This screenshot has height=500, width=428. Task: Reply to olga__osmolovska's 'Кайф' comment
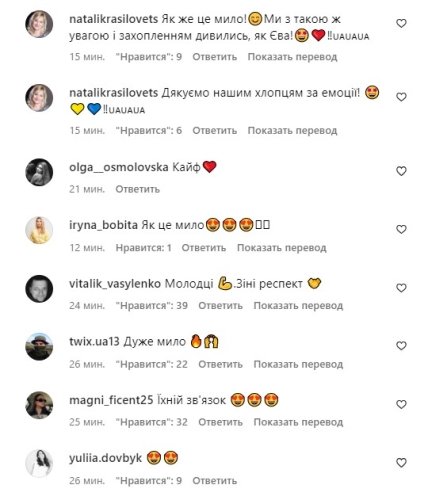click(138, 189)
